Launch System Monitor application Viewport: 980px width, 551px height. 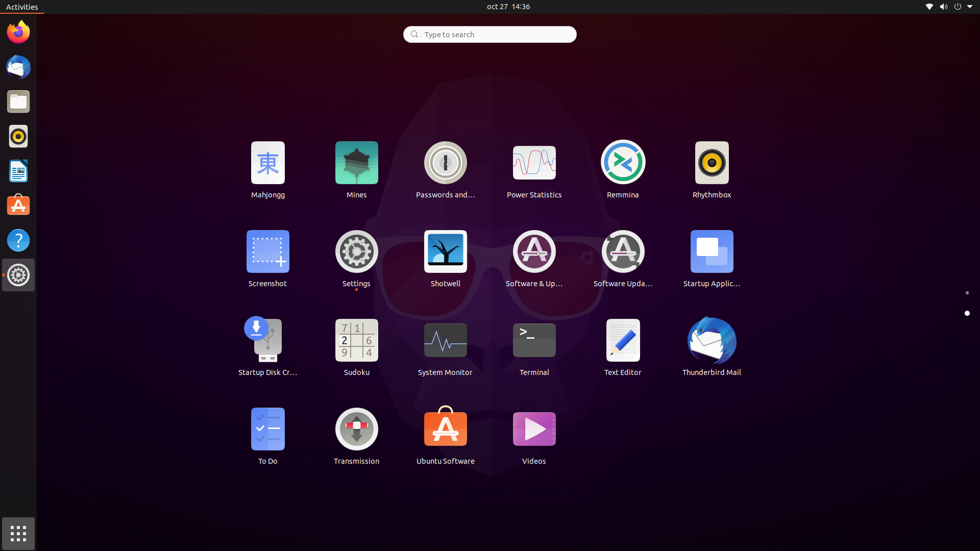445,340
